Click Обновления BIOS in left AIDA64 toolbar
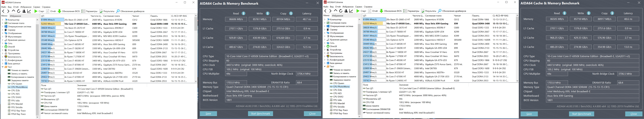This screenshot has height=119, width=644. point(69,11)
